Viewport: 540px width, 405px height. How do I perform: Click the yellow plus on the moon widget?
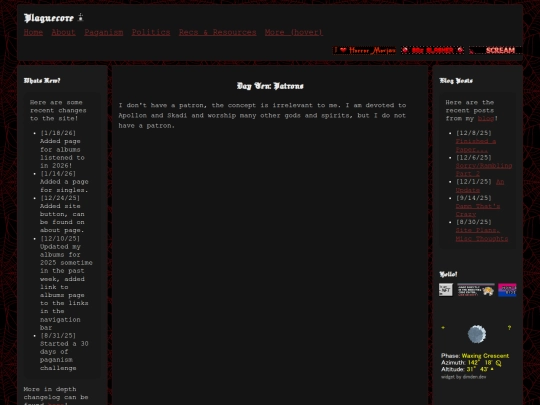(443, 328)
